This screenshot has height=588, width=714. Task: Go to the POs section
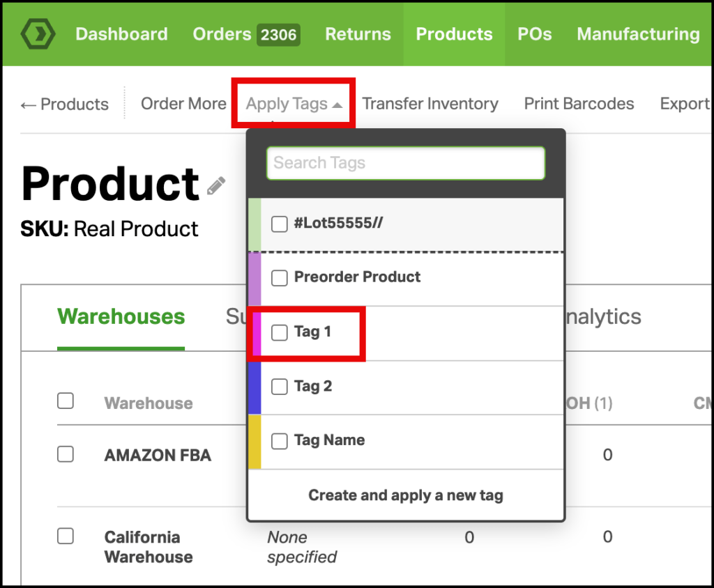(534, 33)
